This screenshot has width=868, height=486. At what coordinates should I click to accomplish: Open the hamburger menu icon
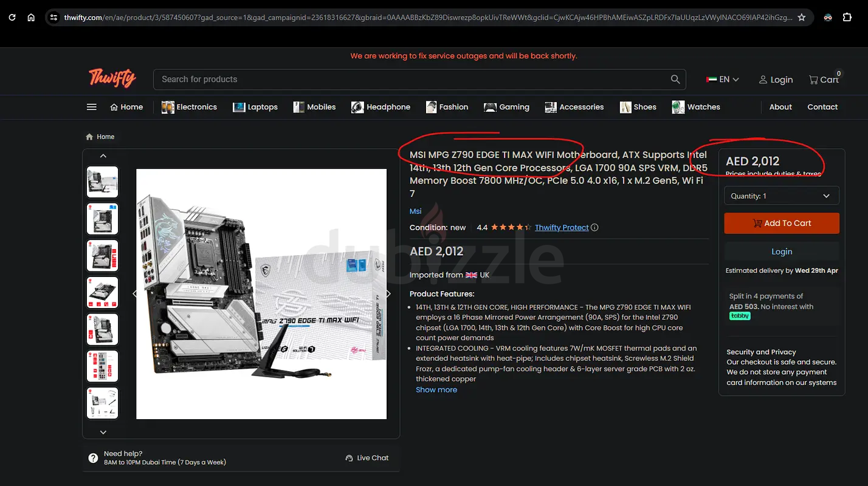click(x=92, y=107)
